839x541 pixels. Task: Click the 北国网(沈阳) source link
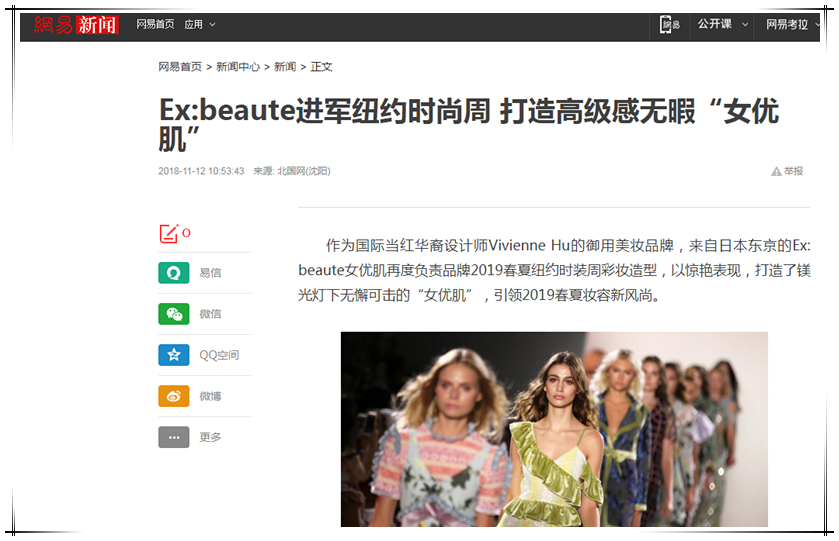click(303, 171)
